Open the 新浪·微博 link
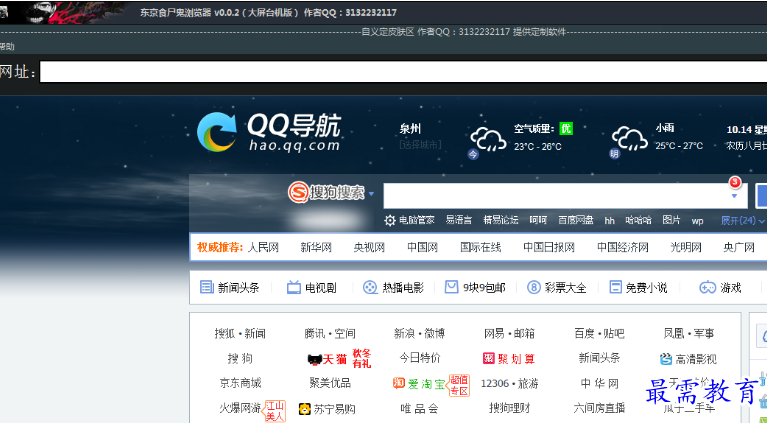Viewport: 767px width, 423px height. click(420, 334)
